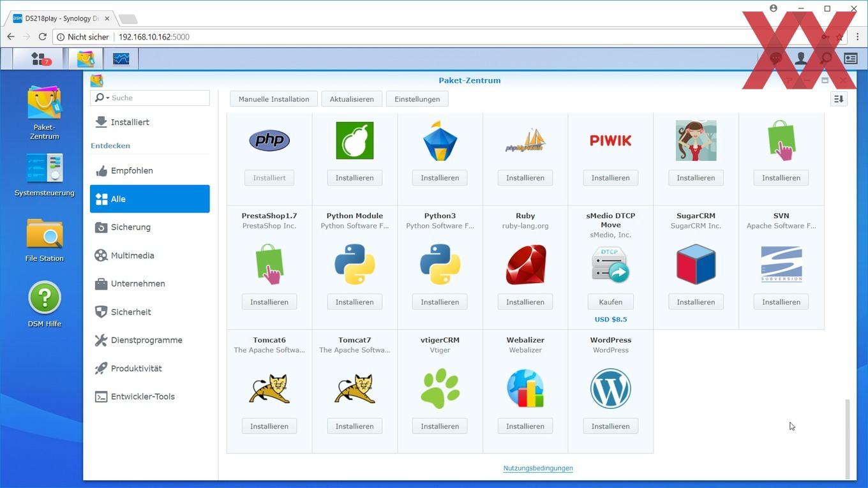Open the Nutzungsbedingungen link
This screenshot has width=868, height=488.
(x=538, y=468)
